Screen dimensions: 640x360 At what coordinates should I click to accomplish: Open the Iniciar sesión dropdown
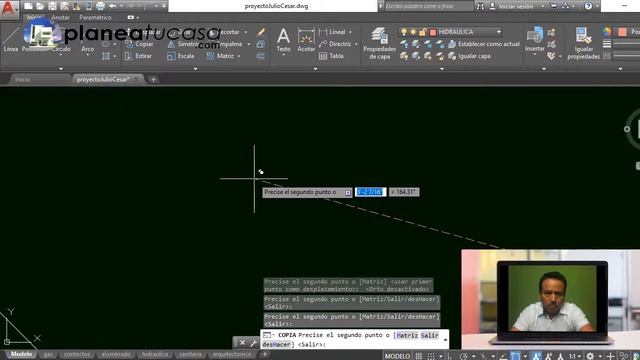pos(542,6)
